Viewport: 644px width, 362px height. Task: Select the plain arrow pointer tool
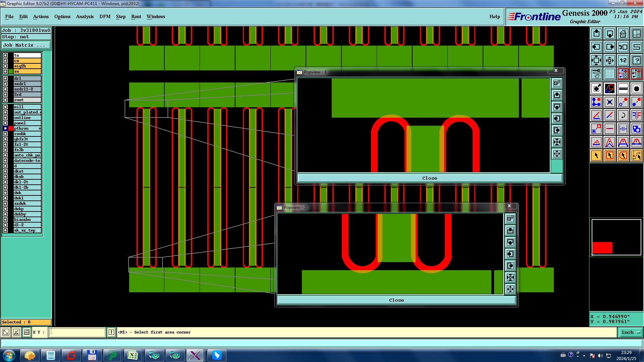(596, 156)
